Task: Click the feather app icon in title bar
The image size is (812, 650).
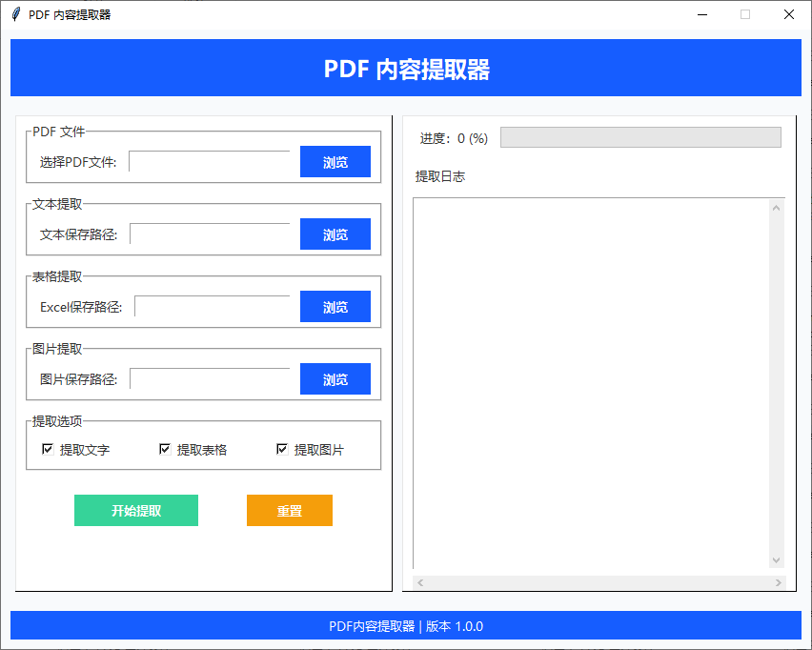Action: (16, 14)
